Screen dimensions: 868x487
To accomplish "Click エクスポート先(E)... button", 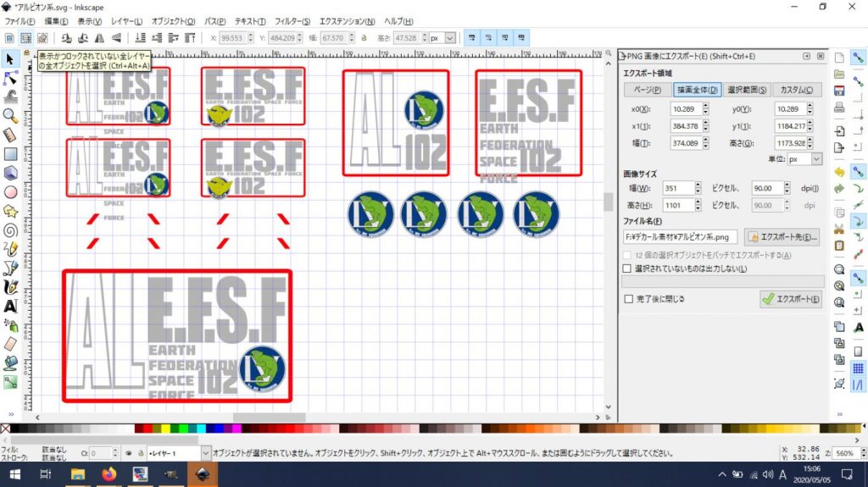I will click(782, 237).
